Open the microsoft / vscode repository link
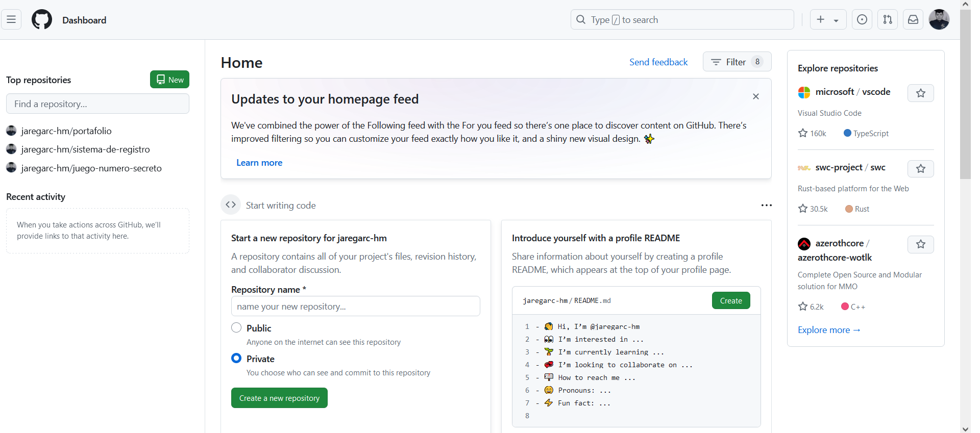Image resolution: width=980 pixels, height=433 pixels. tap(853, 92)
